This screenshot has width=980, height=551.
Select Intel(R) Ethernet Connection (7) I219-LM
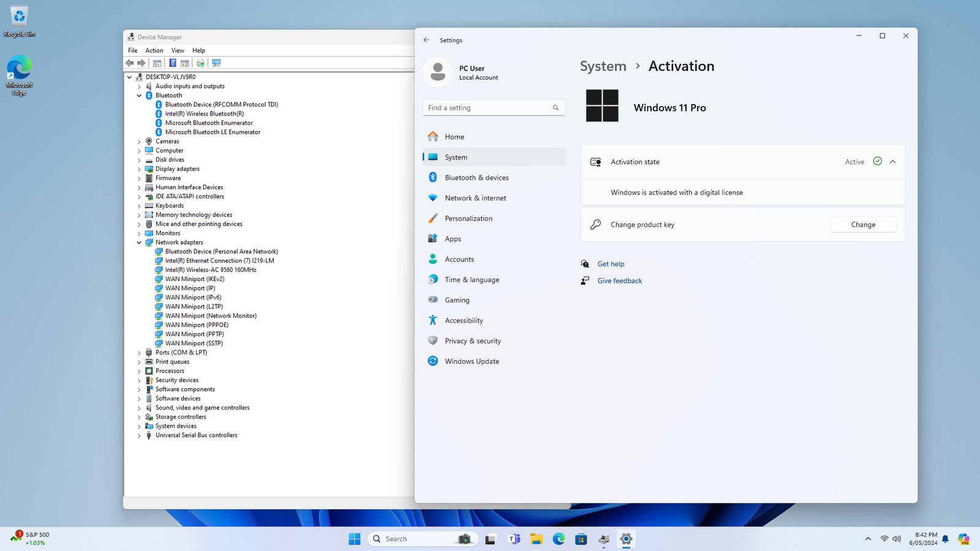point(219,261)
